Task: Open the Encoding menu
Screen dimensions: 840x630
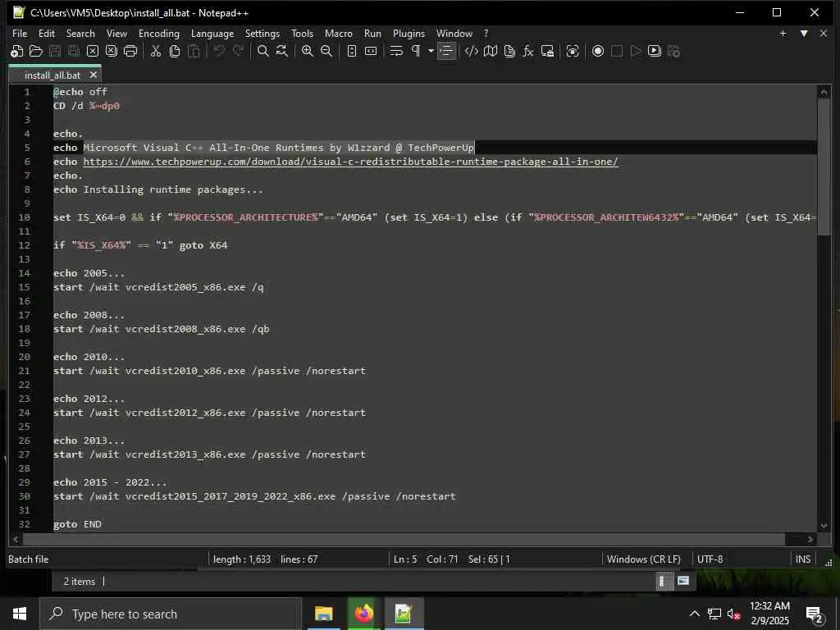Action: tap(159, 33)
